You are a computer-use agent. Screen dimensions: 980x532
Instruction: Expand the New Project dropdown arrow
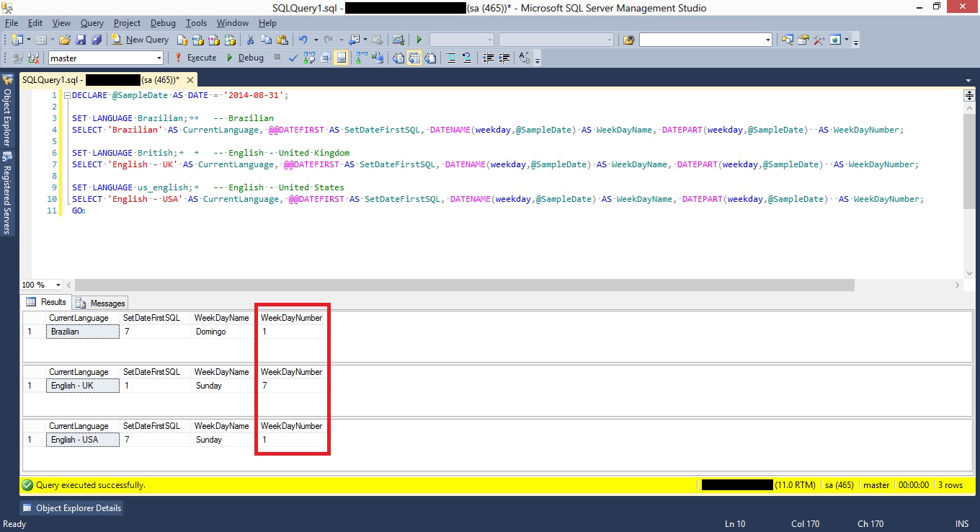tap(29, 40)
